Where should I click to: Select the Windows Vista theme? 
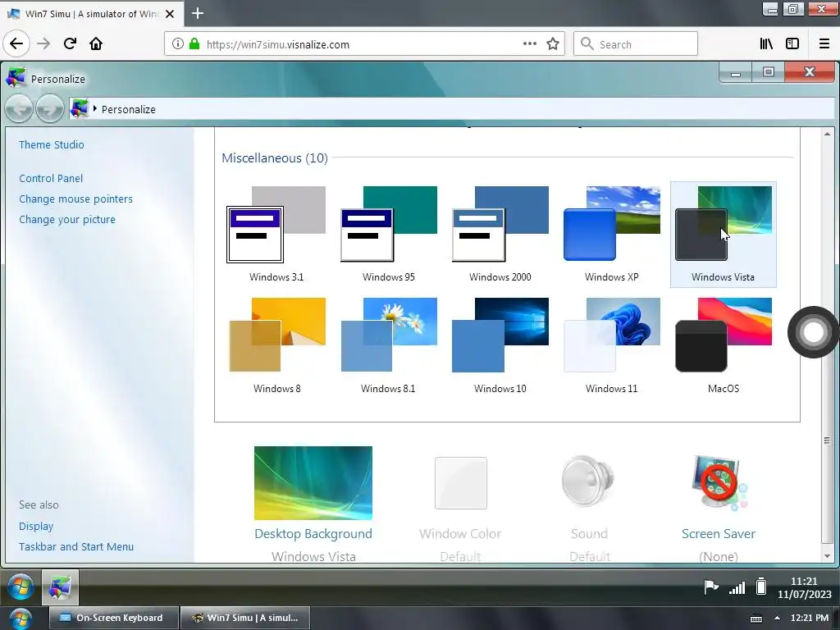(724, 234)
